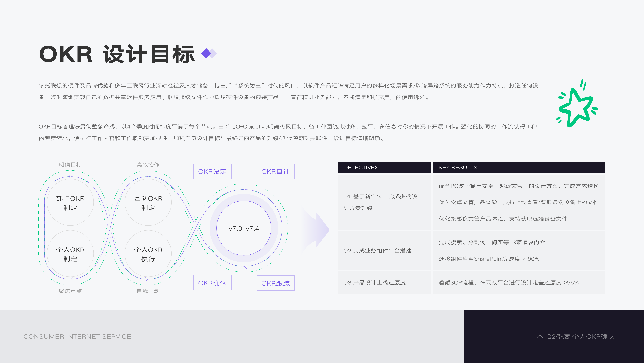
Task: Click the paragraph beginning 依托联想的硬件
Action: pos(288,91)
